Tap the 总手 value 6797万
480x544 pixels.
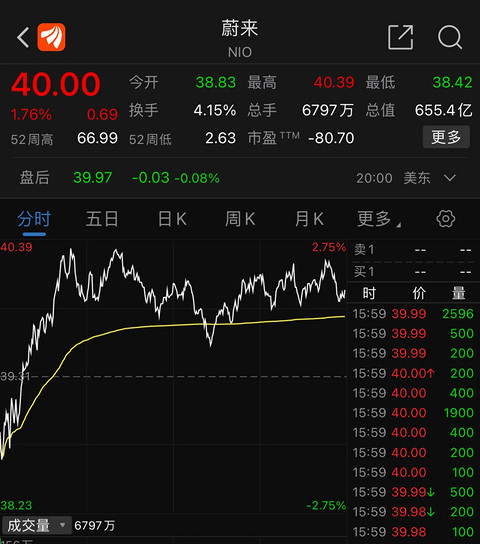(x=328, y=110)
